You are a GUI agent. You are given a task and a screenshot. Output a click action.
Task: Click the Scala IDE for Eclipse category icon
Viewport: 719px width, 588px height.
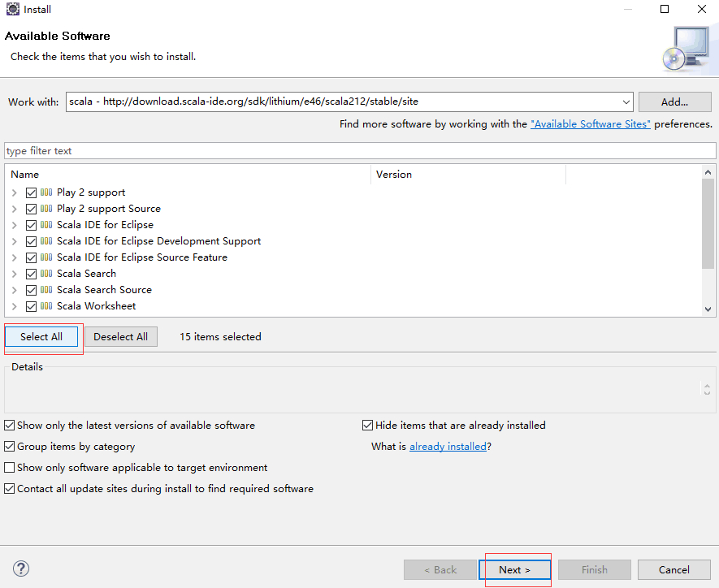[46, 225]
